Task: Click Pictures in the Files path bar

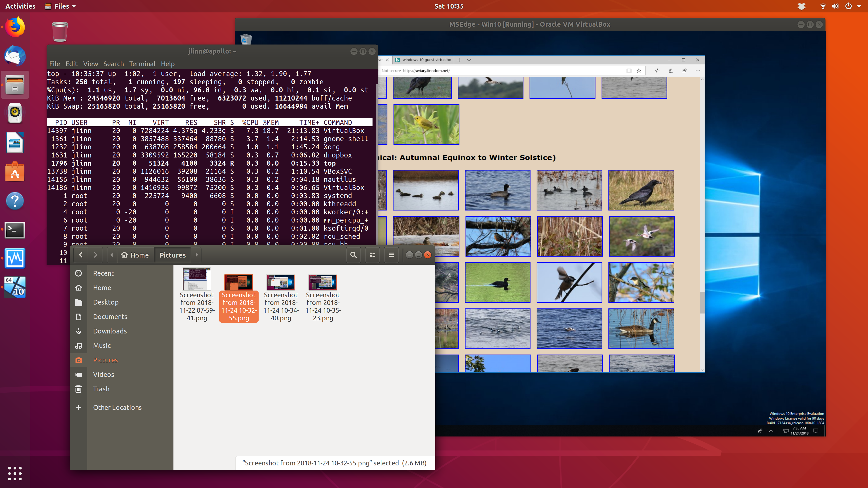Action: coord(172,255)
